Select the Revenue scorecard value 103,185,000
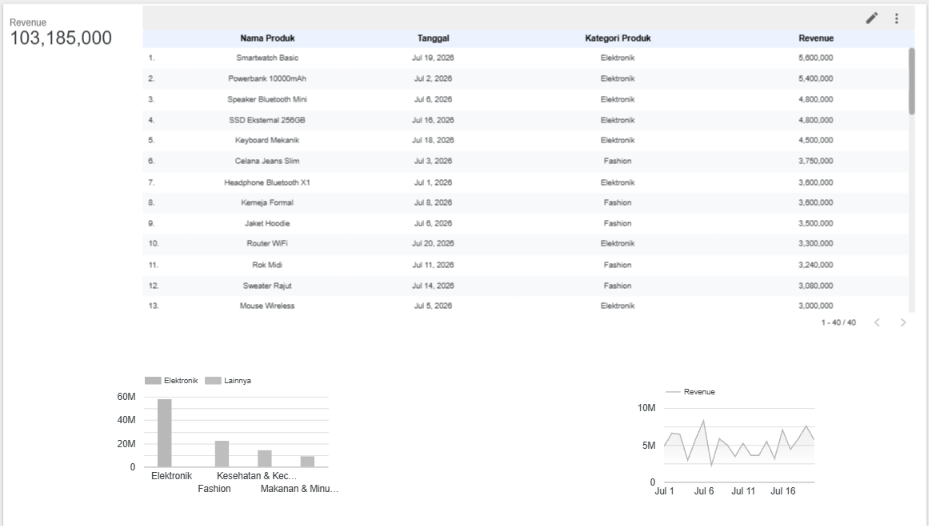The width and height of the screenshot is (929, 526). click(61, 38)
